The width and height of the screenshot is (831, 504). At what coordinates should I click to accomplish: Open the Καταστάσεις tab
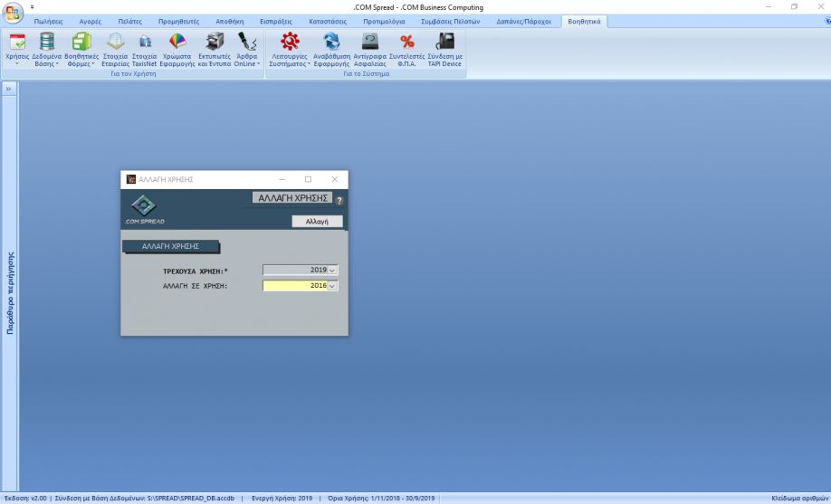click(328, 22)
